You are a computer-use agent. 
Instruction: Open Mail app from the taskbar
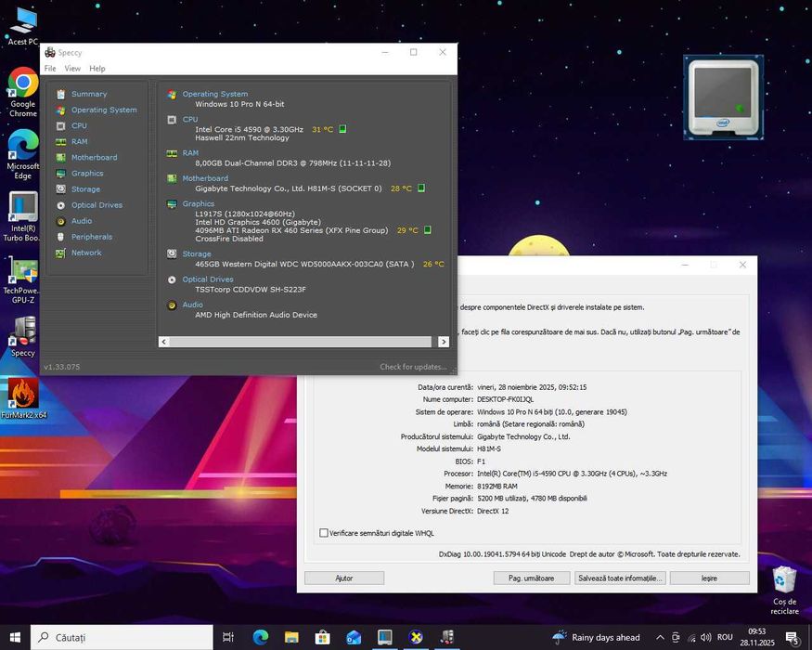354,637
